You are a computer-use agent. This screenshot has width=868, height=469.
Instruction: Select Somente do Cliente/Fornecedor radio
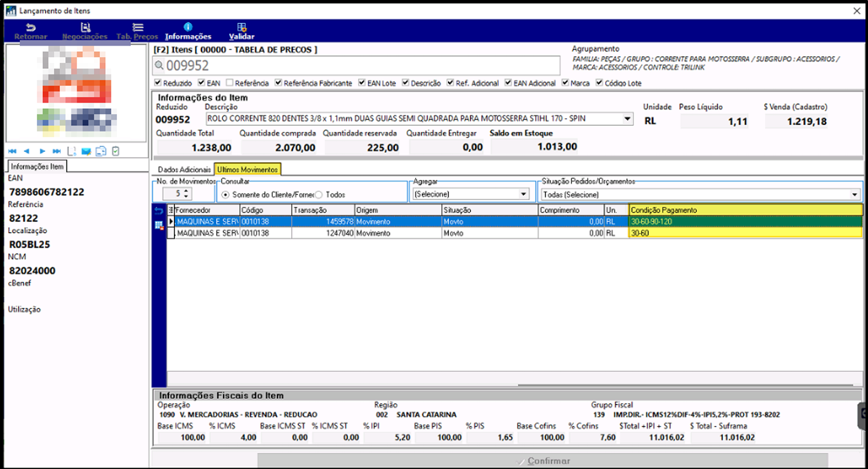[x=225, y=194]
